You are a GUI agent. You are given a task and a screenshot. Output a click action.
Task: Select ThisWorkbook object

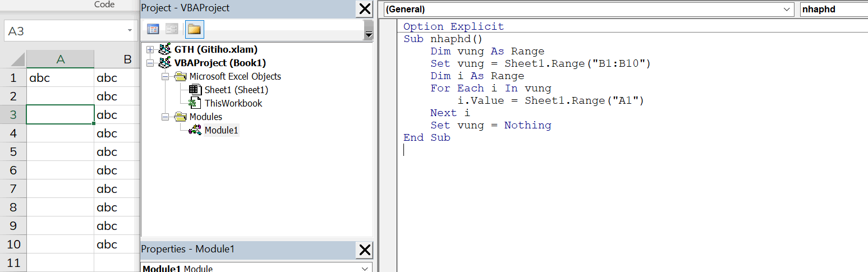(233, 103)
